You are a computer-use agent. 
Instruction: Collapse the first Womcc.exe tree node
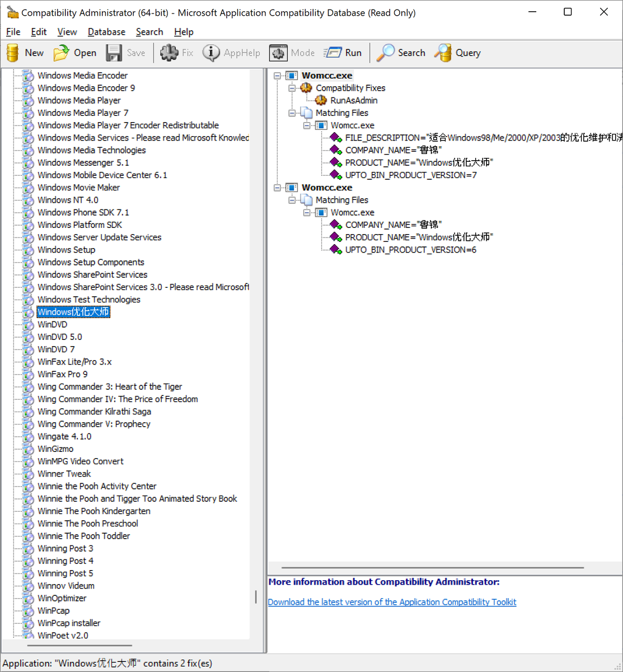277,76
